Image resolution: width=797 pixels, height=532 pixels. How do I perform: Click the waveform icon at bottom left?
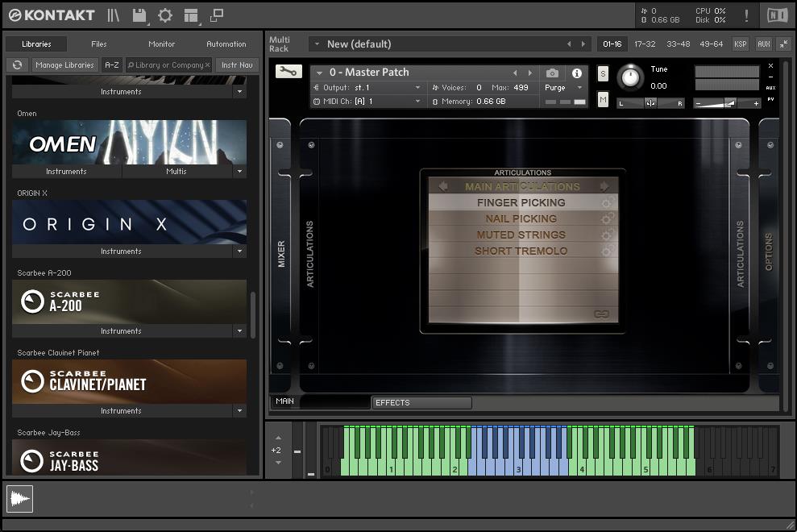19,499
